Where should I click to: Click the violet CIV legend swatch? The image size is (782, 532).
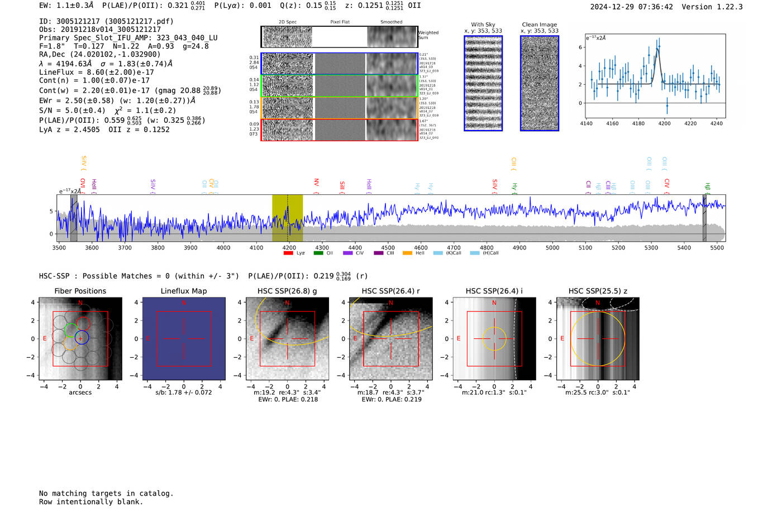[x=348, y=253]
